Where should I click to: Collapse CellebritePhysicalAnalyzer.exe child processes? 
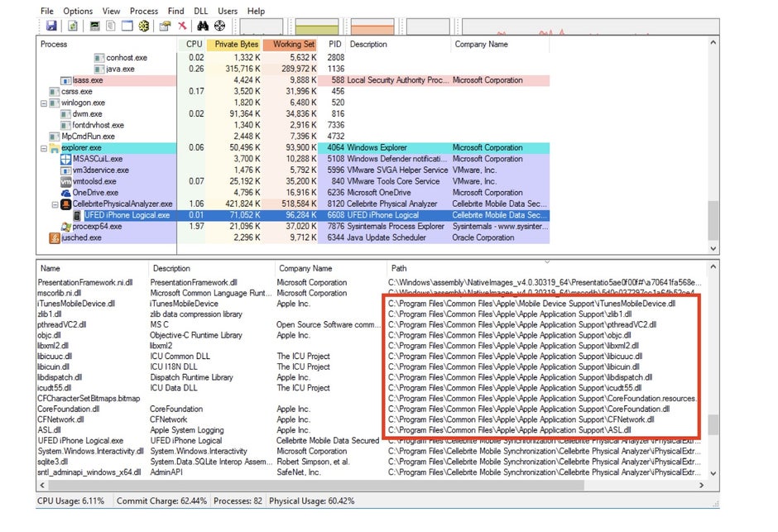click(55, 204)
